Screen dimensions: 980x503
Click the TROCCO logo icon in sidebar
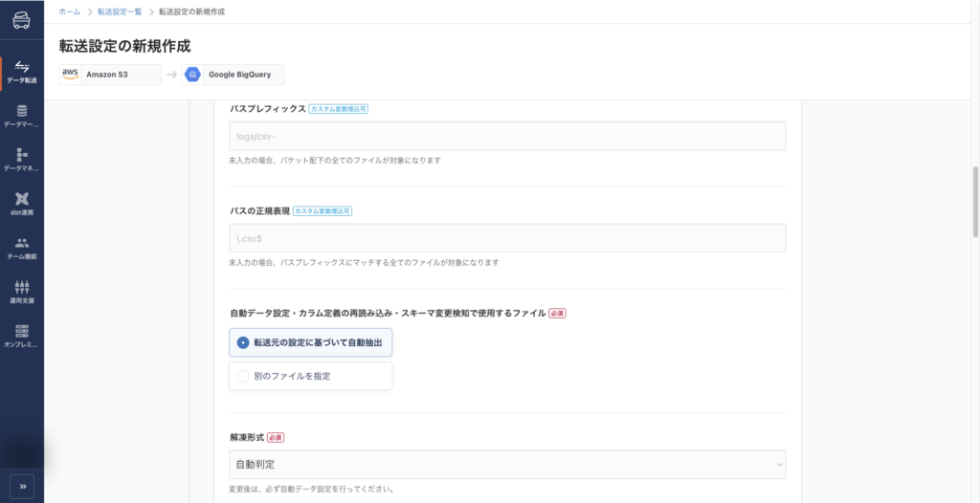tap(21, 22)
